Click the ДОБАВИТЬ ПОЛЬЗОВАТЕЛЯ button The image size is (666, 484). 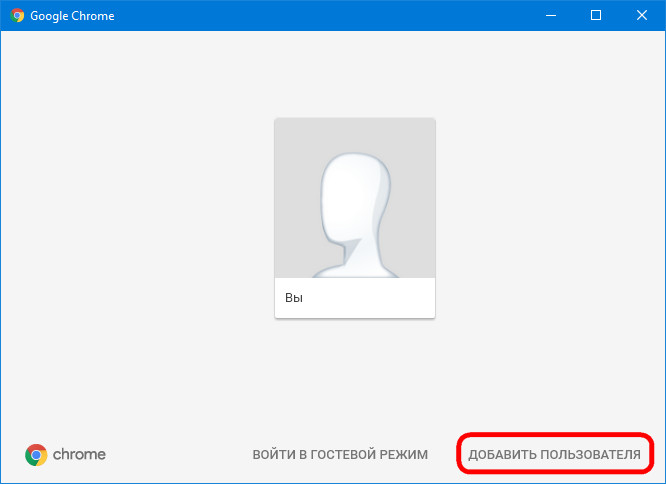554,454
